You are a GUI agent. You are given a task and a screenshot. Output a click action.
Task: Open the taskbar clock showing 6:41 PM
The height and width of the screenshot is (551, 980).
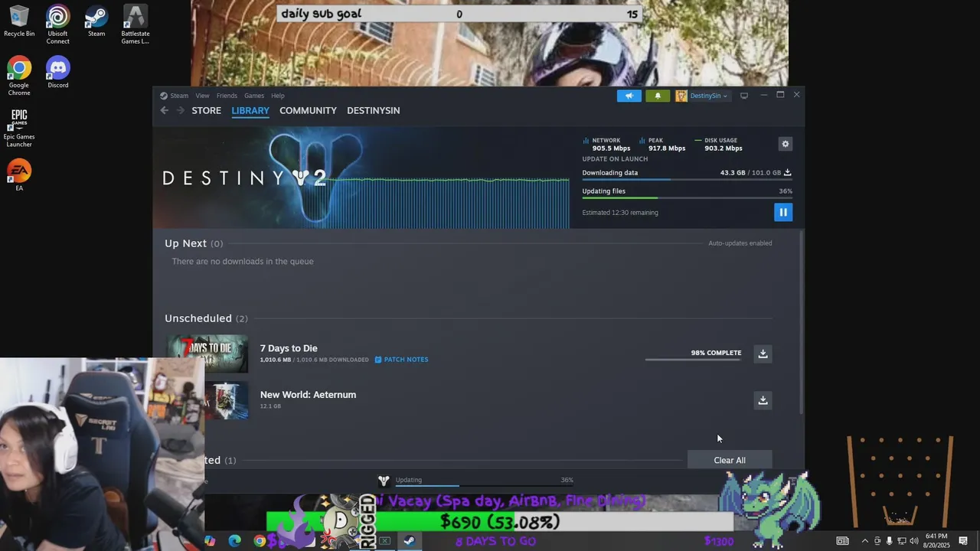tap(937, 541)
